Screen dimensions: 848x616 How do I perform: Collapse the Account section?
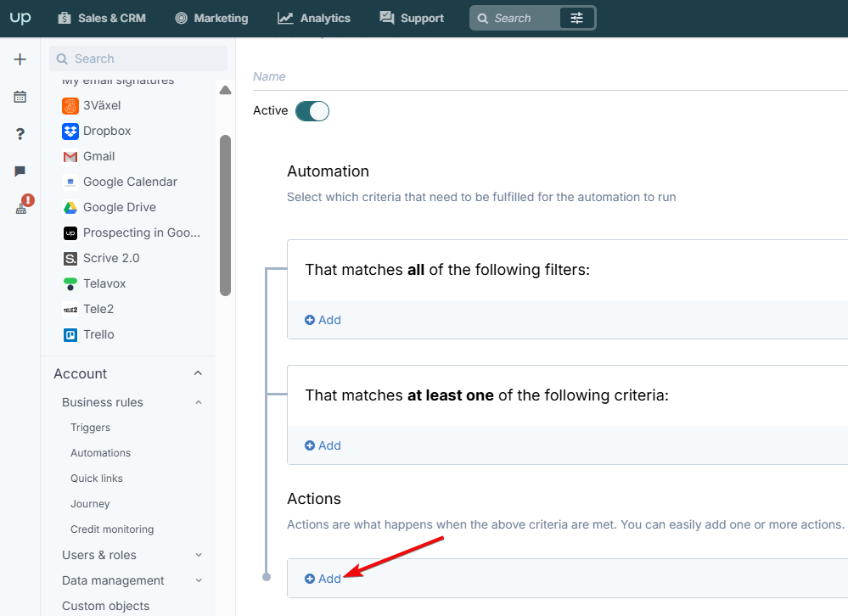click(x=198, y=373)
